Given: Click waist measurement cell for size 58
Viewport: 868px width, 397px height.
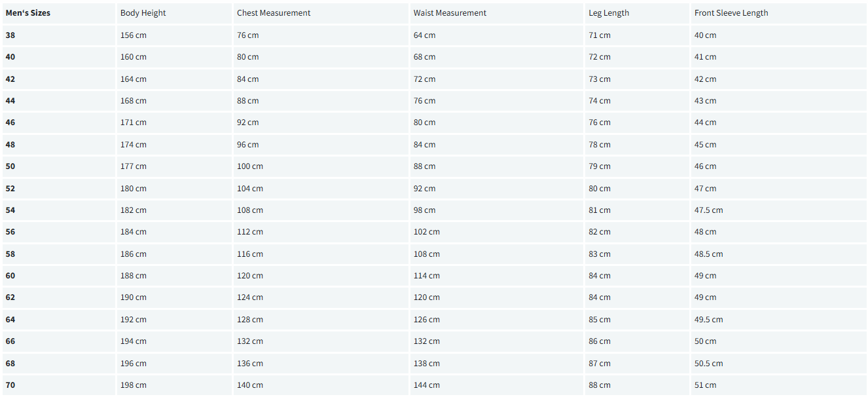Looking at the screenshot, I should click(427, 254).
